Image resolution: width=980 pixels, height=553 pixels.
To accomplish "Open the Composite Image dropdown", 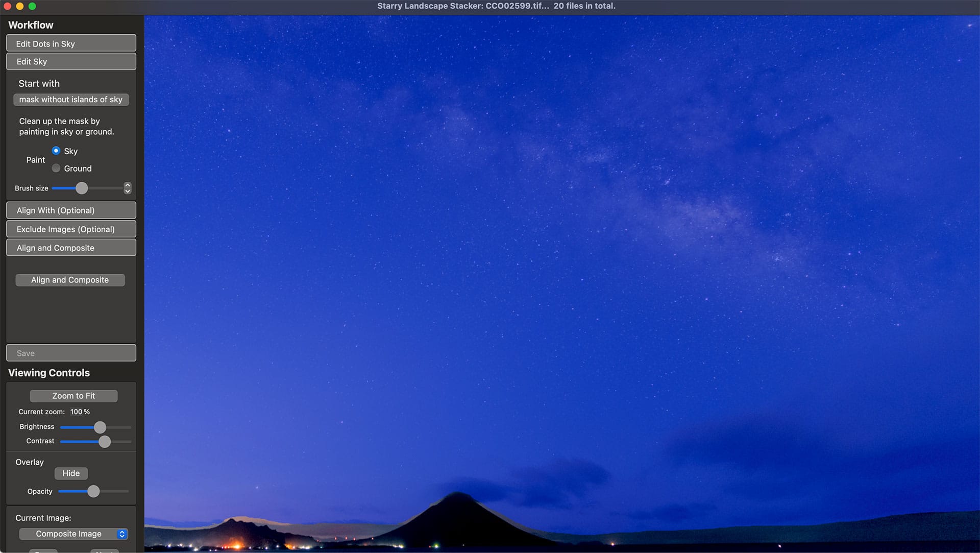I will coord(69,534).
